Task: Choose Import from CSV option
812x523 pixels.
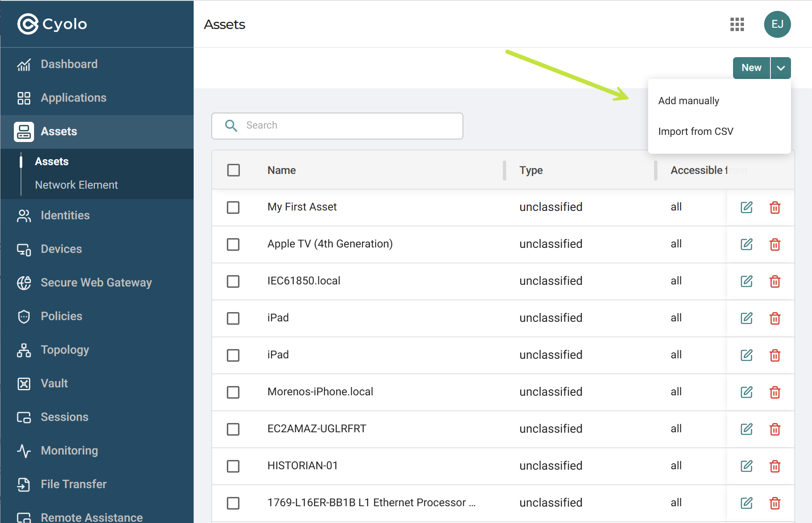Action: coord(719,131)
